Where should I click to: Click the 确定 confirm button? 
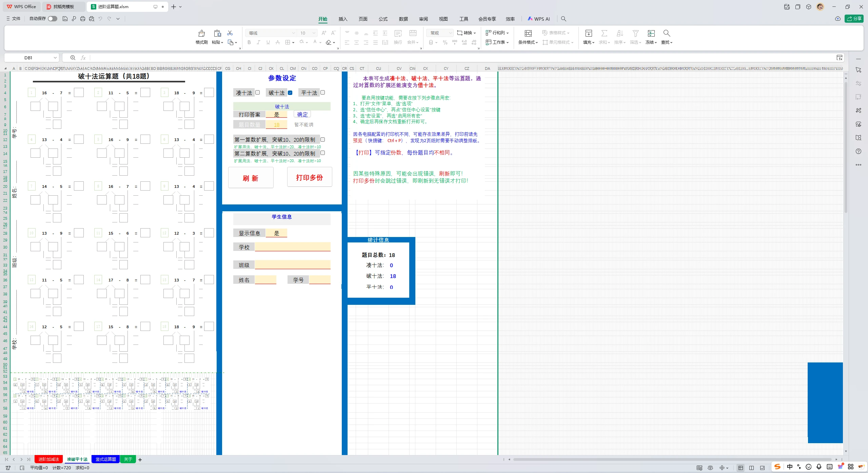[302, 115]
